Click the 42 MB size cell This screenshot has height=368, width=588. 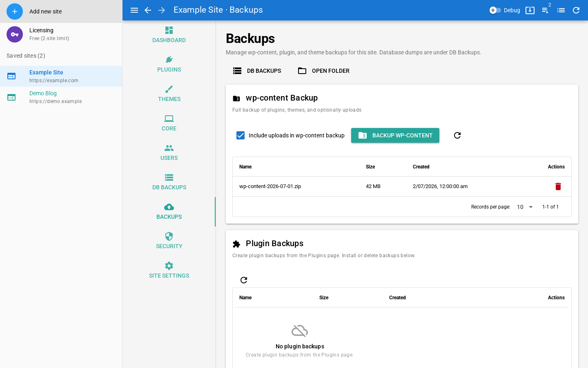(373, 186)
